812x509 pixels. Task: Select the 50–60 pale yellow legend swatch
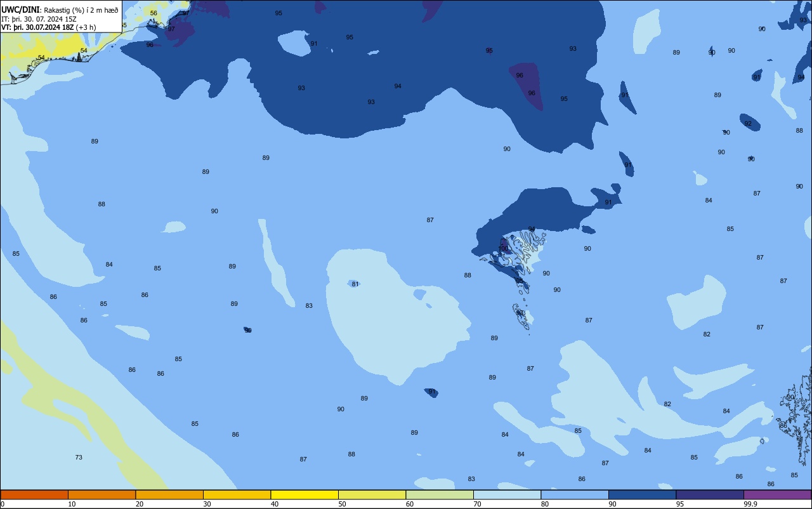pyautogui.click(x=372, y=494)
